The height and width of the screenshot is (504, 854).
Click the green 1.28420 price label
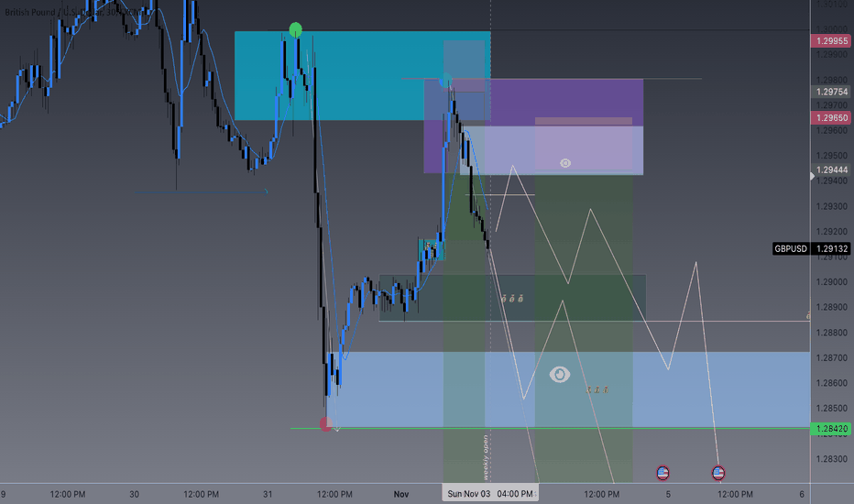click(x=830, y=429)
